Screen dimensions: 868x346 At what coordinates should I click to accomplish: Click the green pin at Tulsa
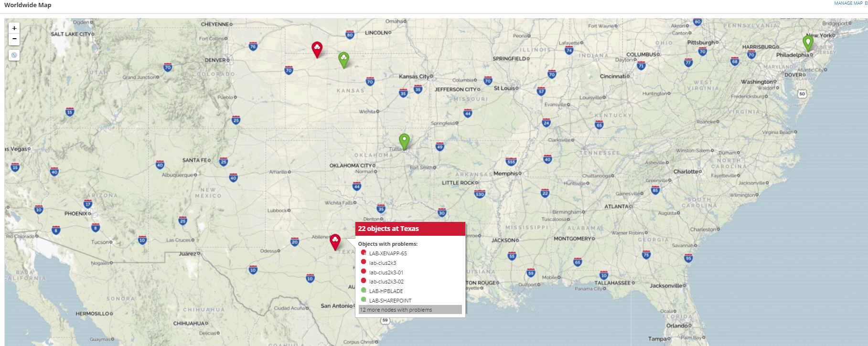pyautogui.click(x=404, y=142)
